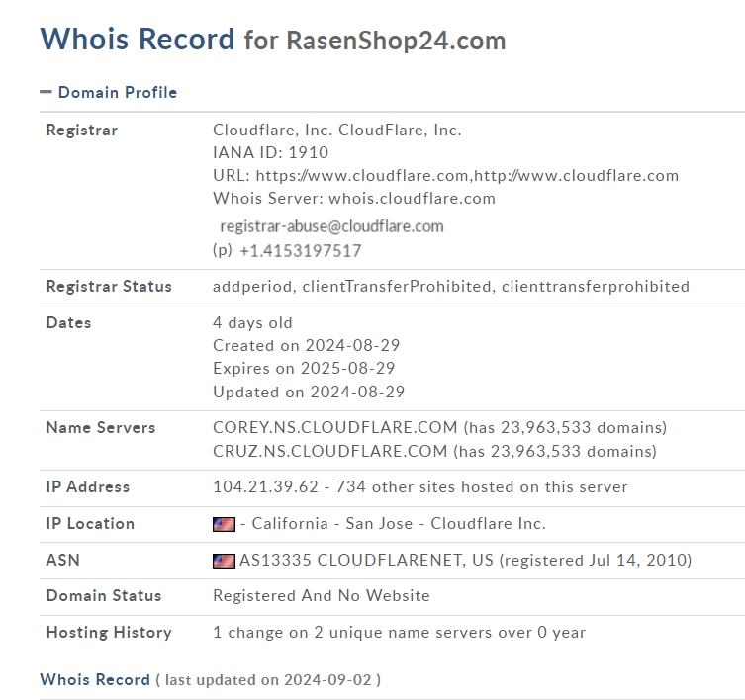The height and width of the screenshot is (700, 745).
Task: Open the Whois Record heading at bottom
Action: tap(95, 679)
